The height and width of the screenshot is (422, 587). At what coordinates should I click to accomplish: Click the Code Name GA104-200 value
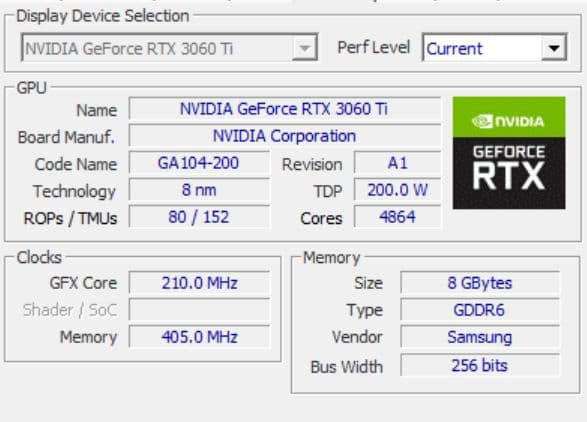pyautogui.click(x=199, y=163)
